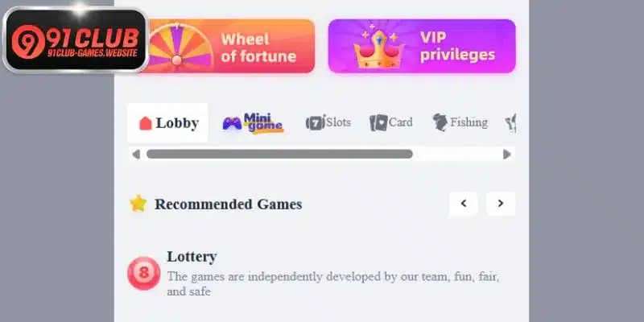Switch to the Slots tab
644x322 pixels.
click(x=328, y=122)
